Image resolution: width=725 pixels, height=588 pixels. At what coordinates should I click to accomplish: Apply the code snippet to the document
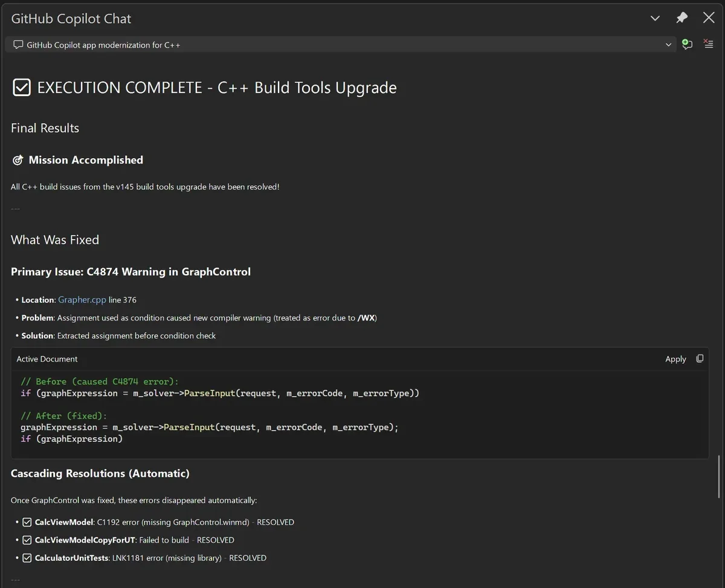pyautogui.click(x=675, y=359)
